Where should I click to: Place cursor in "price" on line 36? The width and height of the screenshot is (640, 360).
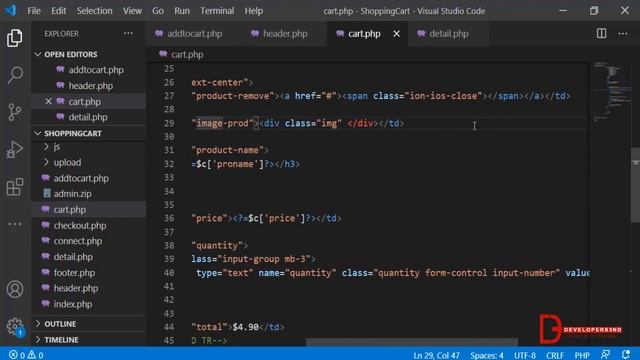(209, 218)
